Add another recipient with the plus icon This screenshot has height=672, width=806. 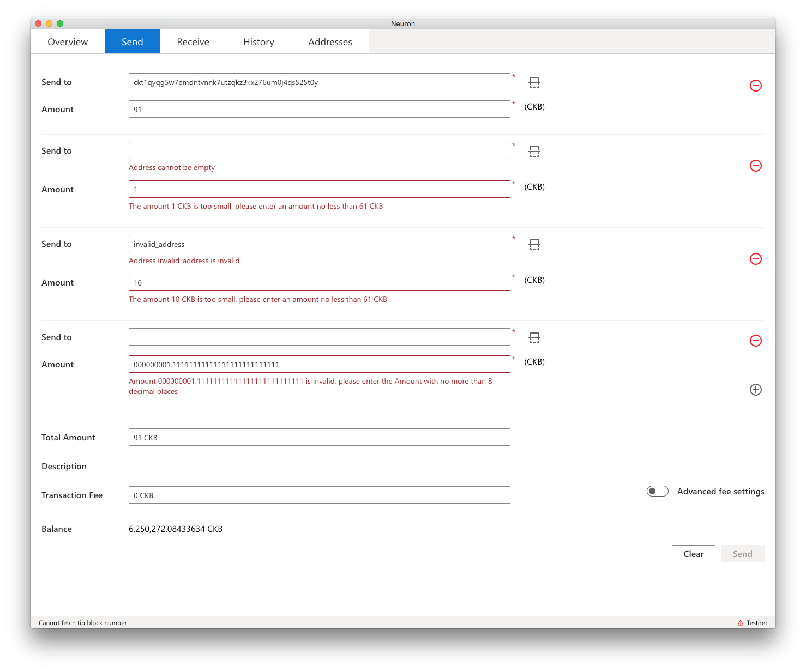[x=756, y=390]
